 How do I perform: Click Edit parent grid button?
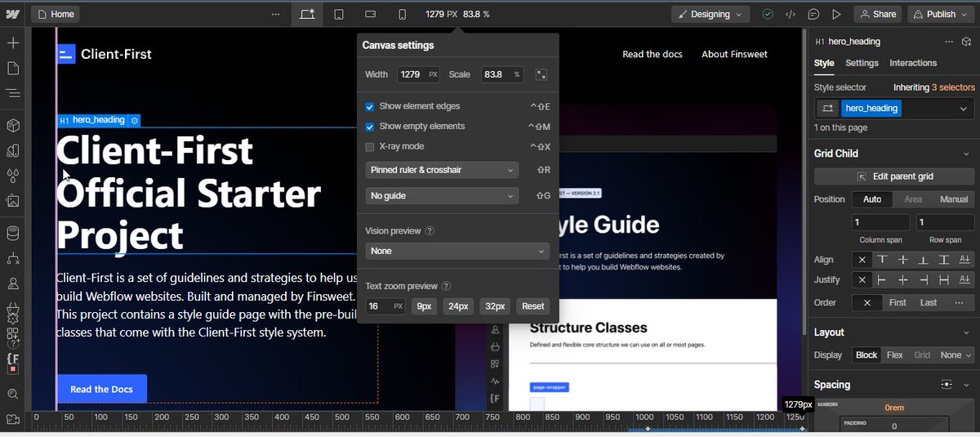tap(893, 176)
